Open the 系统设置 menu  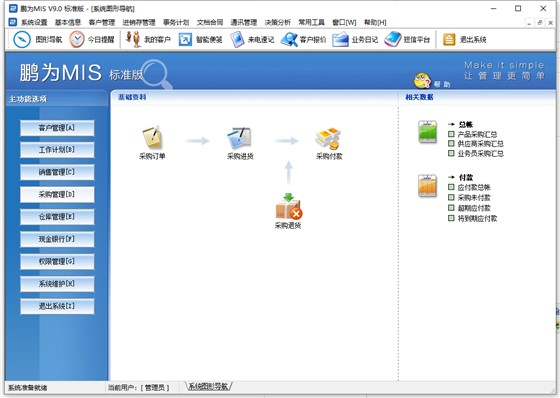(34, 23)
